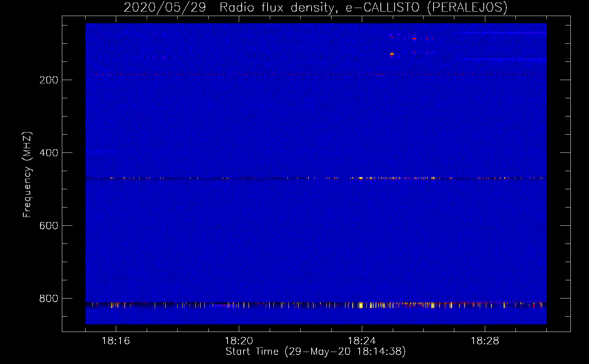Click the 400 frequency tick label
589x364 pixels.
point(49,153)
